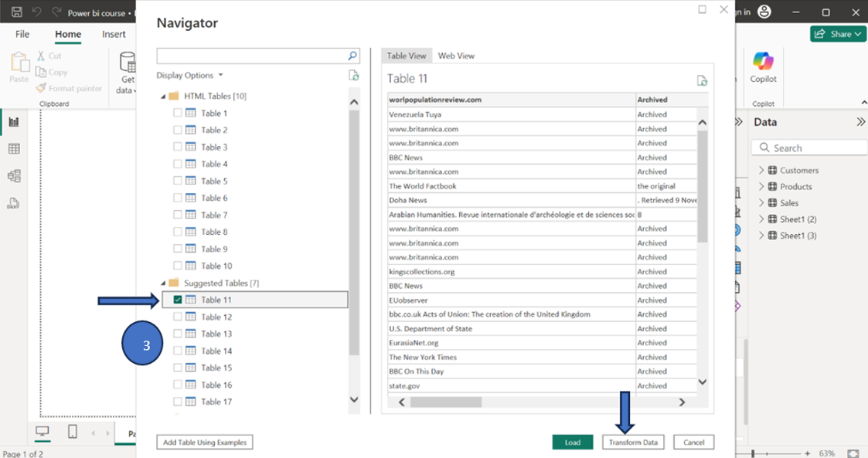The image size is (868, 458).
Task: Uncheck the Table 11 checkbox
Action: point(178,300)
